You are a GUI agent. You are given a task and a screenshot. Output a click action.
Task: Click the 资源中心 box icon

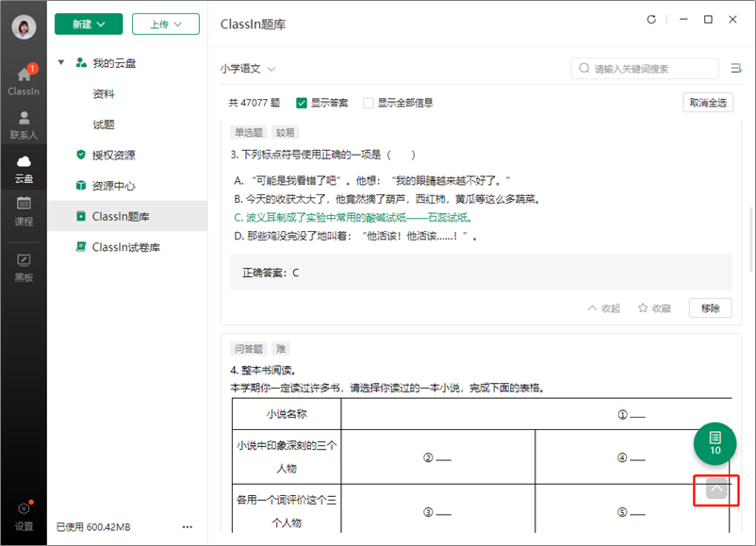point(81,186)
